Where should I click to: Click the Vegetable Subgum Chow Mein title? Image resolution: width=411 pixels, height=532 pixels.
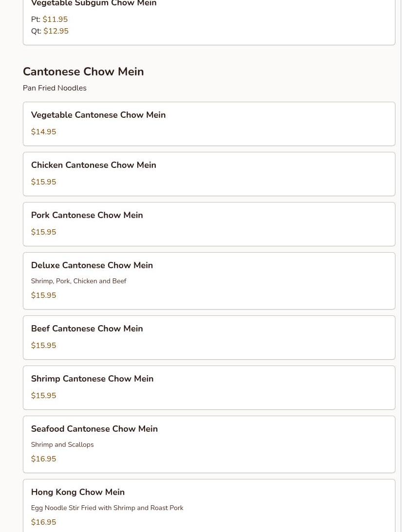[x=93, y=4]
